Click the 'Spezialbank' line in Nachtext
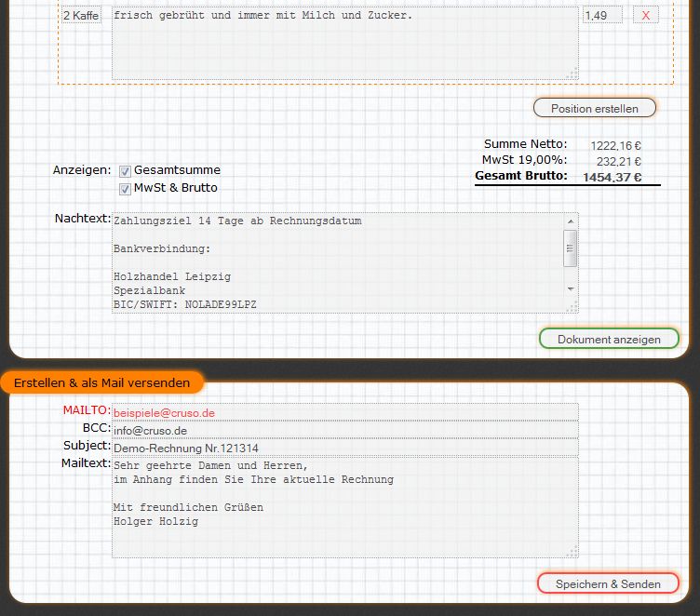This screenshot has height=616, width=700. pyautogui.click(x=149, y=290)
